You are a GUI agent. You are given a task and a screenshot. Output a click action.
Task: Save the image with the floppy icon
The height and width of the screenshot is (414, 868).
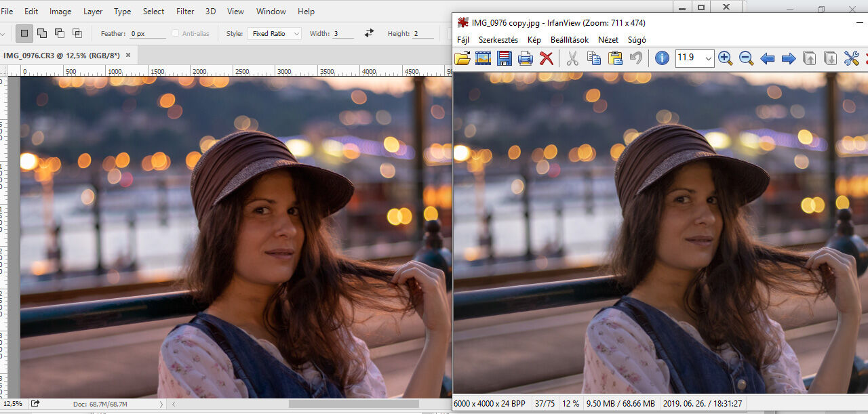[504, 58]
